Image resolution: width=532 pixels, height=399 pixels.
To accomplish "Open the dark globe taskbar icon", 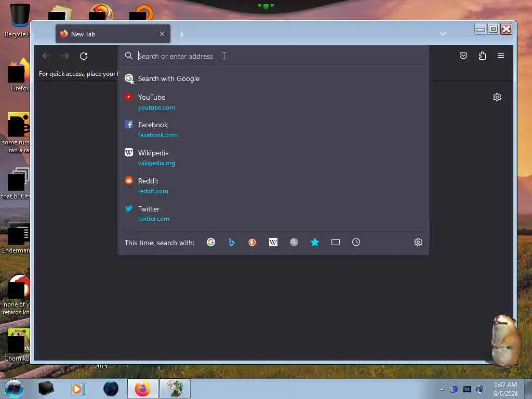I will 111,389.
